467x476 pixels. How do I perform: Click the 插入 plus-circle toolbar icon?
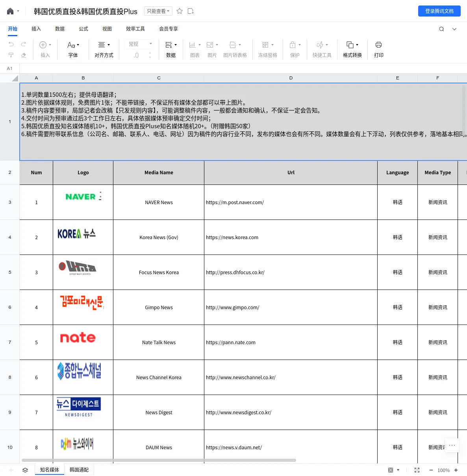43,45
